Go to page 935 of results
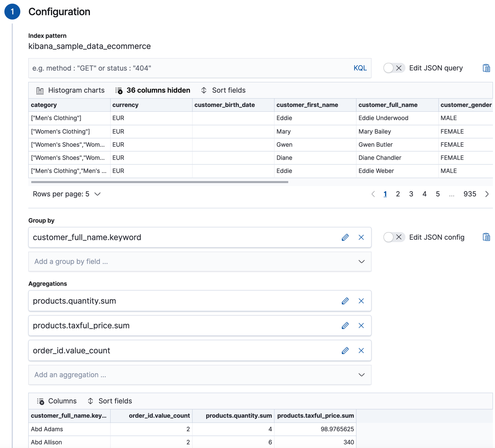 (470, 194)
